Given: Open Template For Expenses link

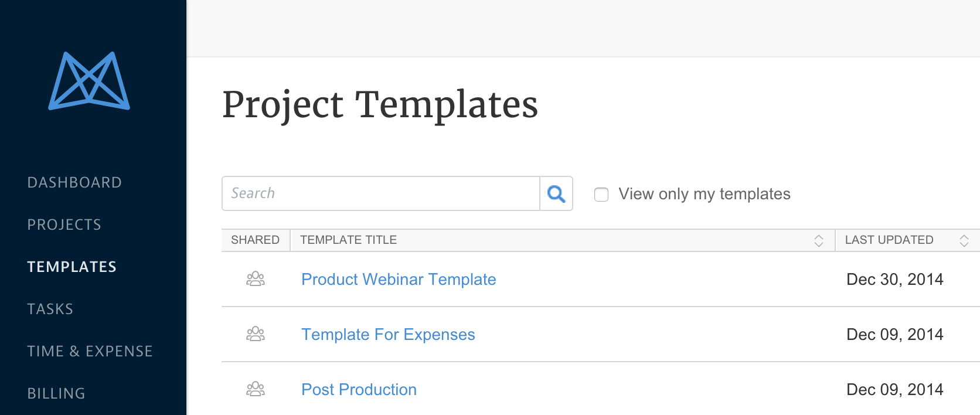Looking at the screenshot, I should [x=388, y=334].
